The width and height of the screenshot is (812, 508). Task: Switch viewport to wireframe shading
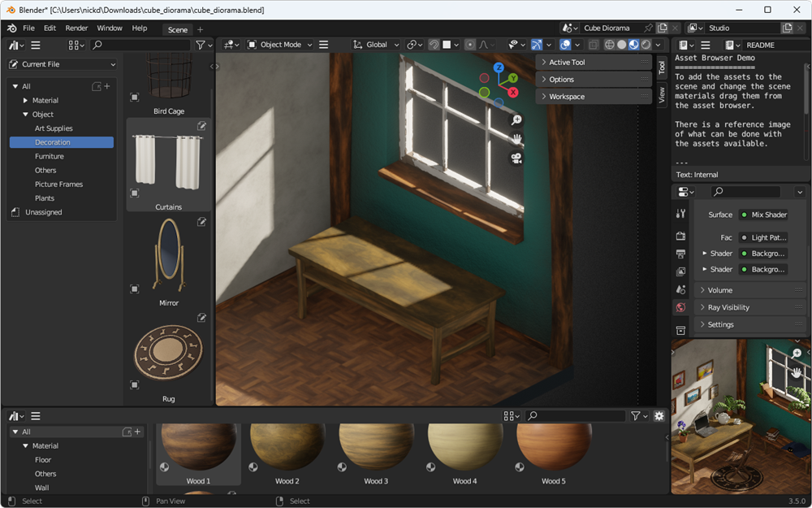(609, 45)
